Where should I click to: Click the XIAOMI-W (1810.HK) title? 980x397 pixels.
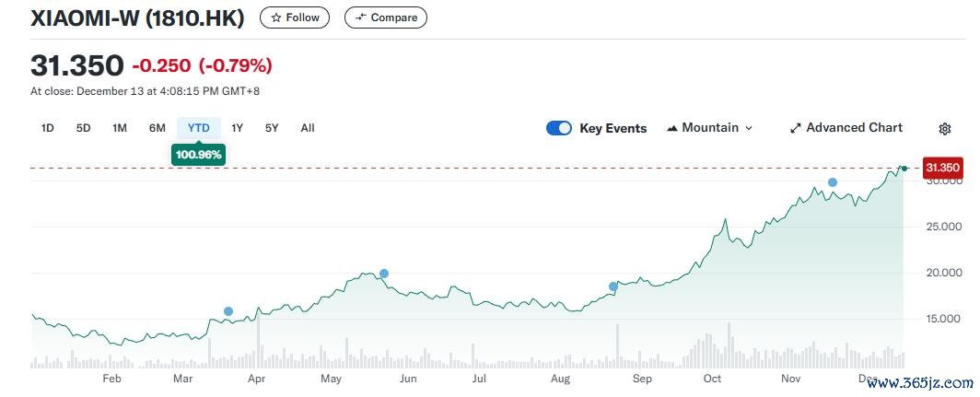tap(137, 18)
